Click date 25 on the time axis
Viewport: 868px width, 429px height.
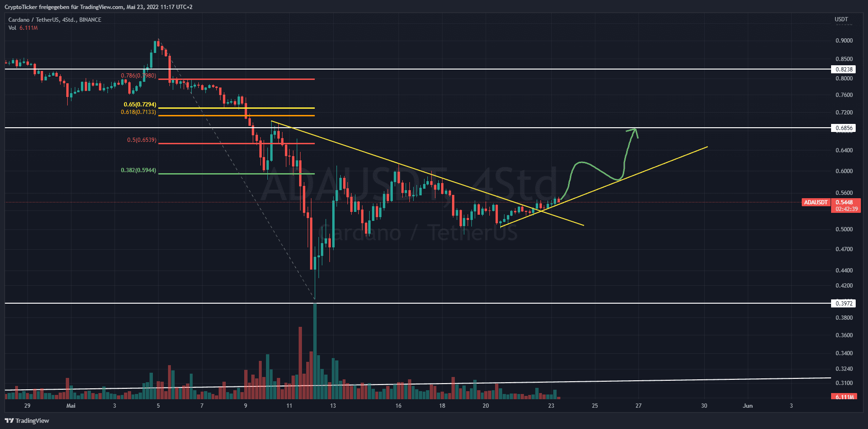tap(595, 406)
